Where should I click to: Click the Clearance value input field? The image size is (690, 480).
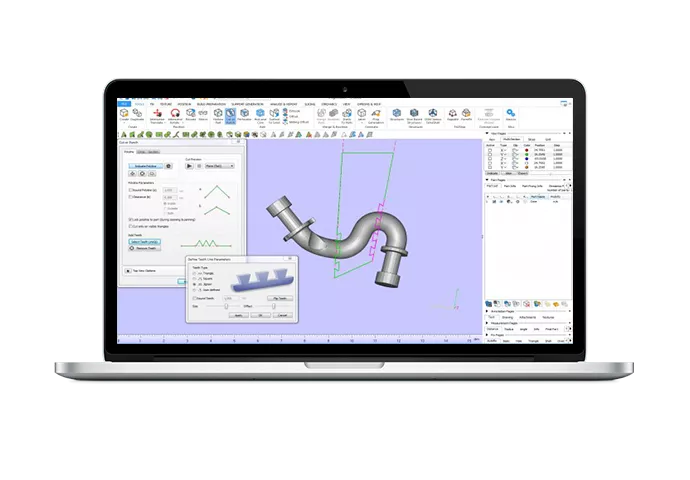(x=170, y=197)
